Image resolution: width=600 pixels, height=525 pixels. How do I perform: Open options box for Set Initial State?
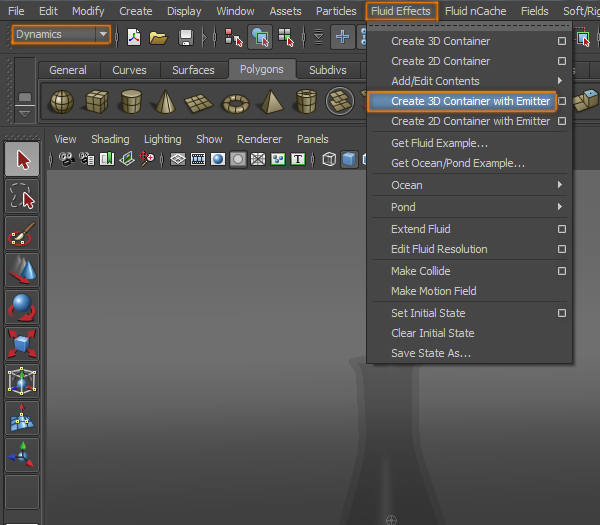tap(562, 313)
